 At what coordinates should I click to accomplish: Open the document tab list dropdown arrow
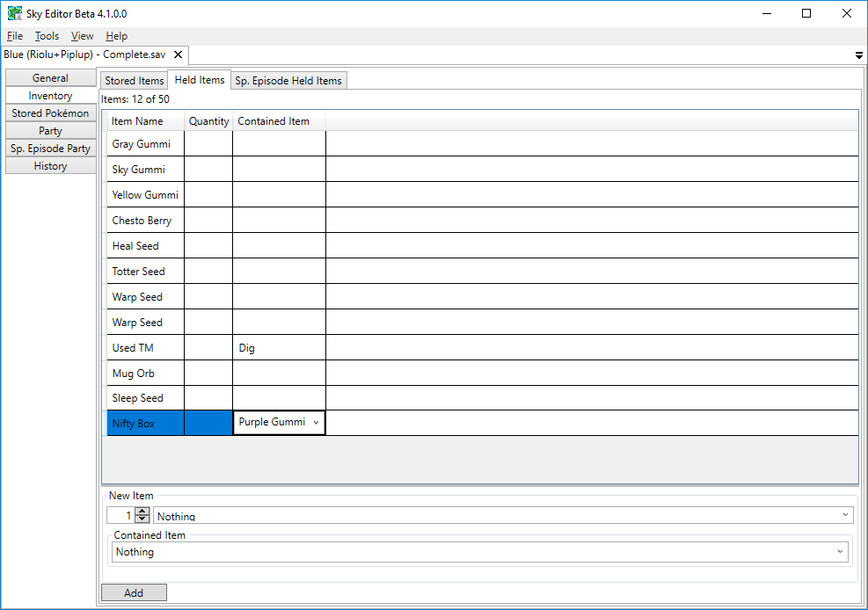[x=858, y=55]
